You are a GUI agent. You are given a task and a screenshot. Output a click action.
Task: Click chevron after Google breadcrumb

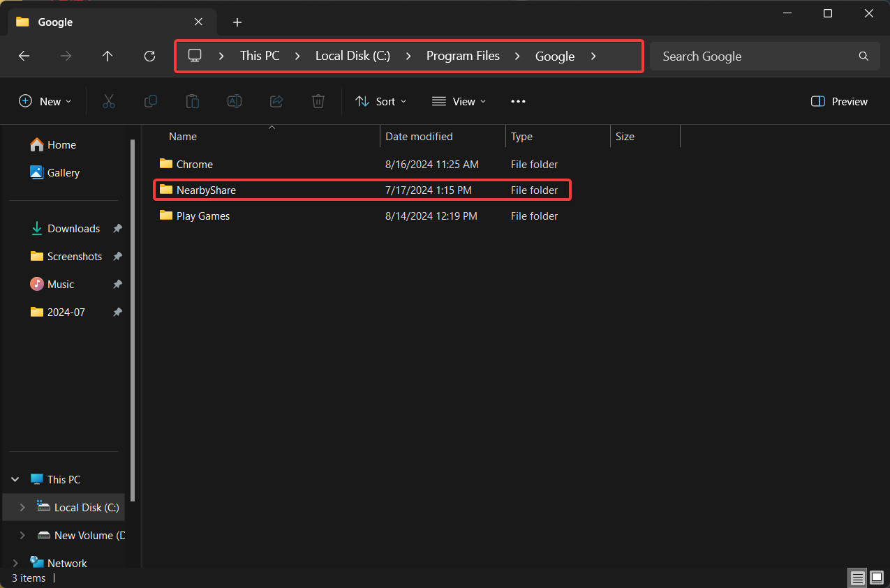(593, 56)
